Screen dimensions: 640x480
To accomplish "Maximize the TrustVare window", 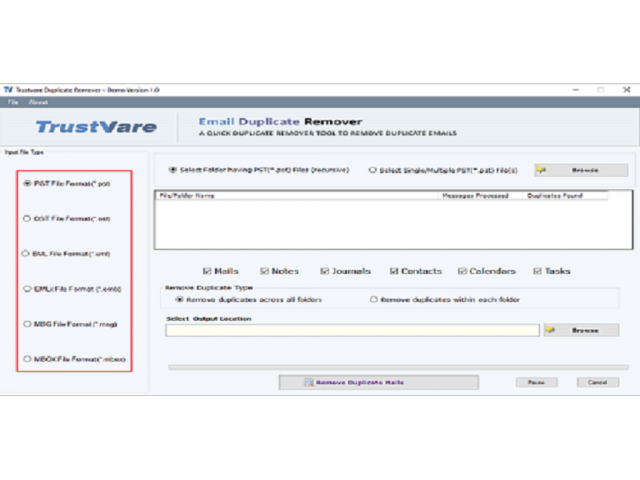I will point(601,90).
